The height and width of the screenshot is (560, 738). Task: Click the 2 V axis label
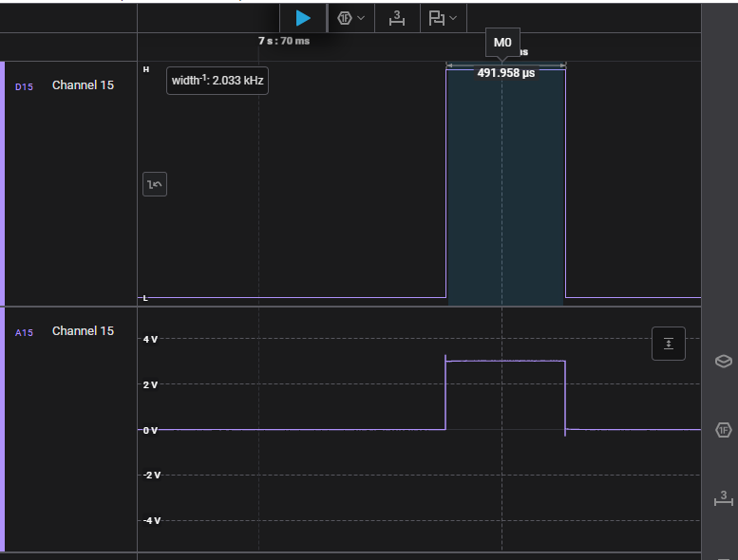151,385
